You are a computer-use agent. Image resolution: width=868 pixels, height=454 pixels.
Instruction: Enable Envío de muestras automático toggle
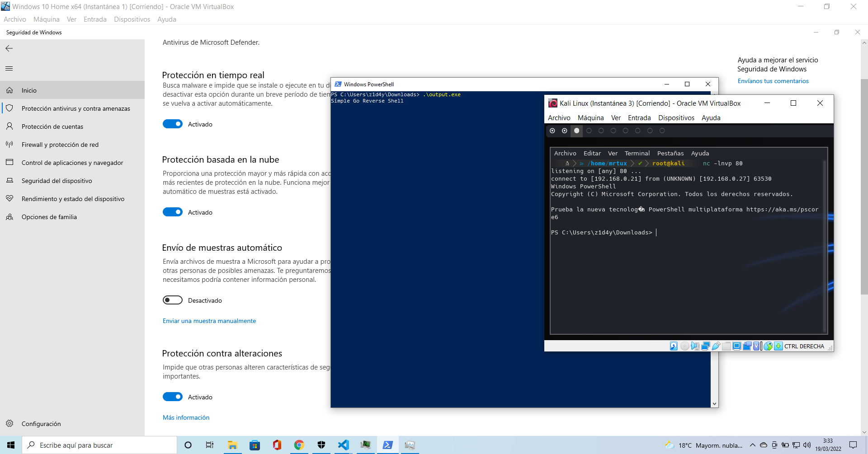click(x=173, y=300)
